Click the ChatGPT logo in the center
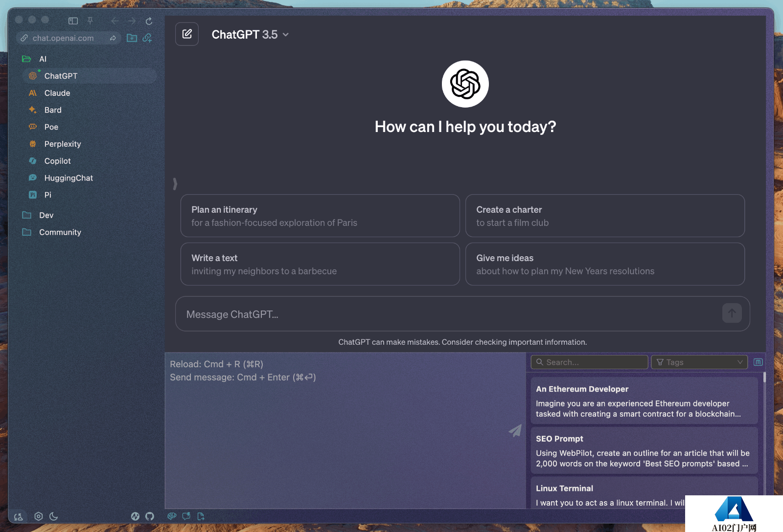Screen dimensions: 783x532 tap(465, 84)
